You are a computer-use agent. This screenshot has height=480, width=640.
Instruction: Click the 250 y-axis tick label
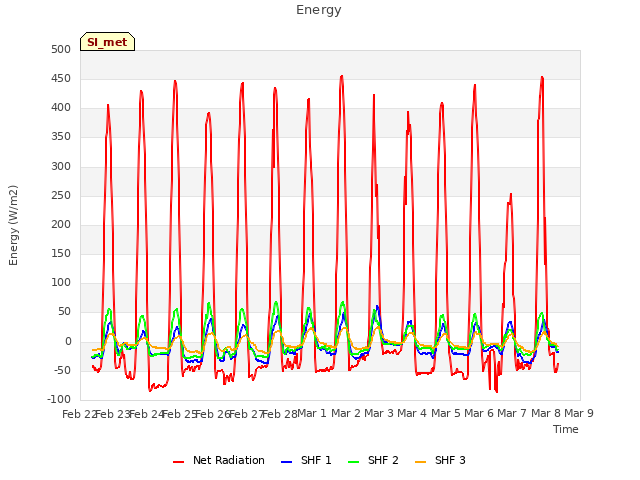[61, 195]
